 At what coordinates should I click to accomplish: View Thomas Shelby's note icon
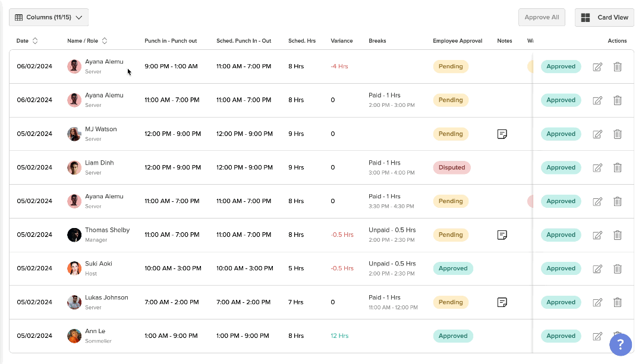tap(502, 235)
